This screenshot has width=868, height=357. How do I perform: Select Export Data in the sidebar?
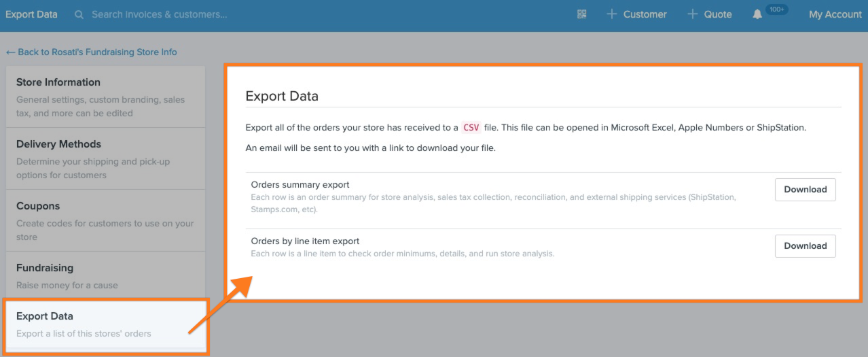(105, 324)
